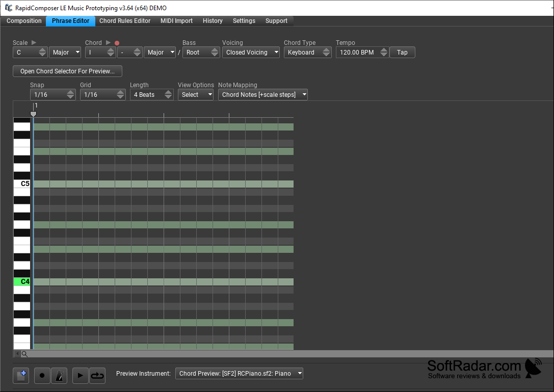Play the phrase preview
Image resolution: width=554 pixels, height=392 pixels.
80,375
